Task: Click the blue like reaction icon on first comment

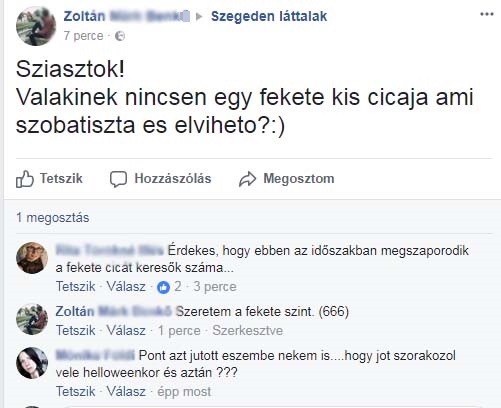Action: click(x=163, y=287)
